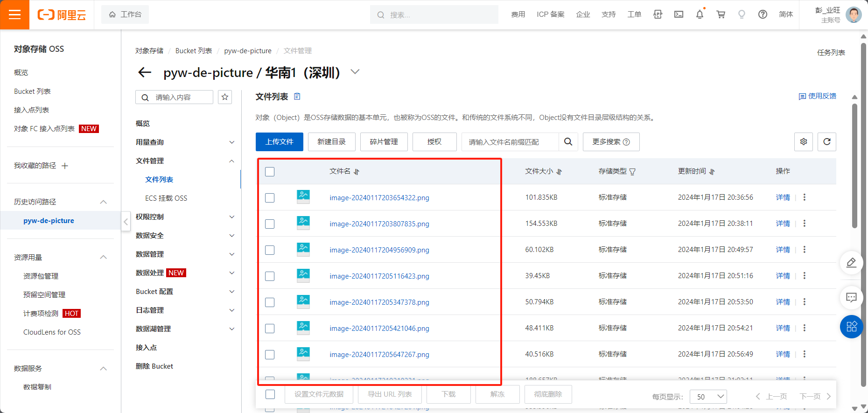Open the API debugger icon in top bar

tap(658, 14)
